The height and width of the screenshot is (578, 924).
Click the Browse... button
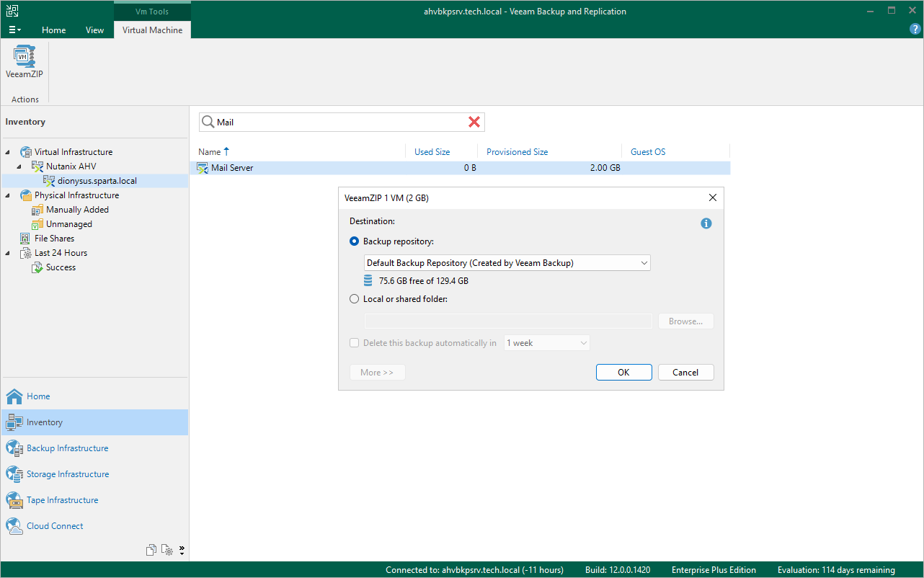pyautogui.click(x=685, y=321)
